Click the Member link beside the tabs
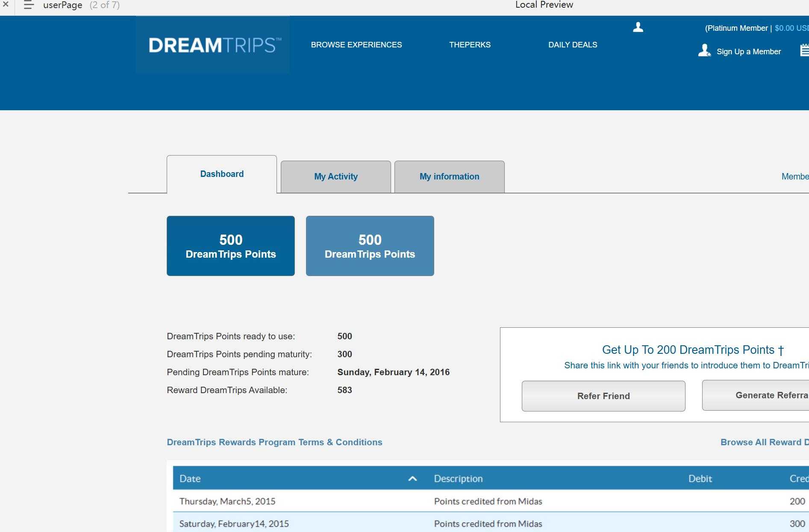Image resolution: width=809 pixels, height=532 pixels. 795,176
